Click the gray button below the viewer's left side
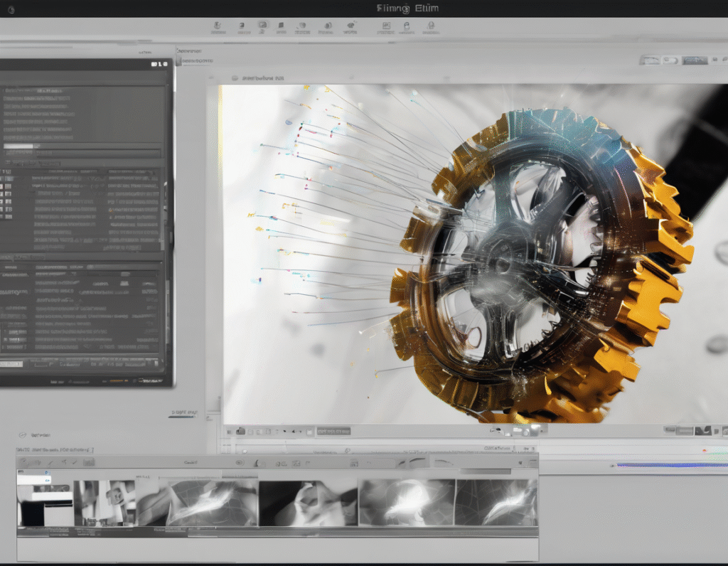The height and width of the screenshot is (566, 728). [333, 431]
